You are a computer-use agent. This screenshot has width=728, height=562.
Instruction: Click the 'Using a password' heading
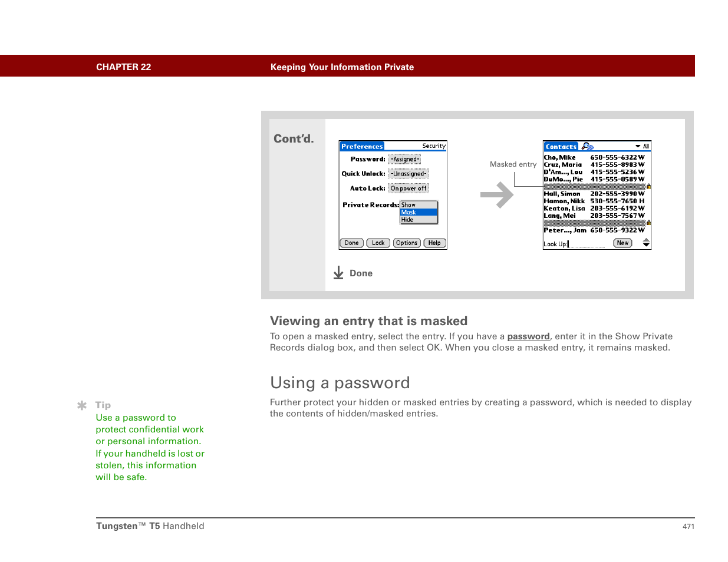(x=340, y=384)
